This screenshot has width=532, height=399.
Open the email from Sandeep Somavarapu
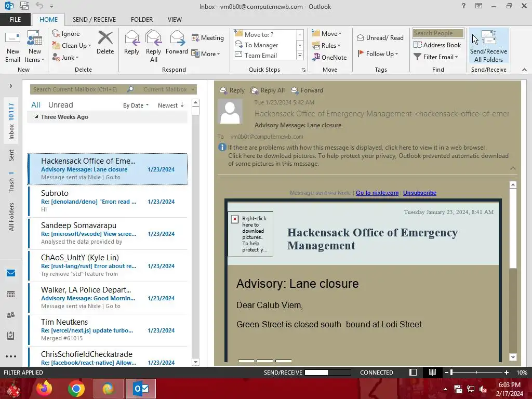coord(108,233)
